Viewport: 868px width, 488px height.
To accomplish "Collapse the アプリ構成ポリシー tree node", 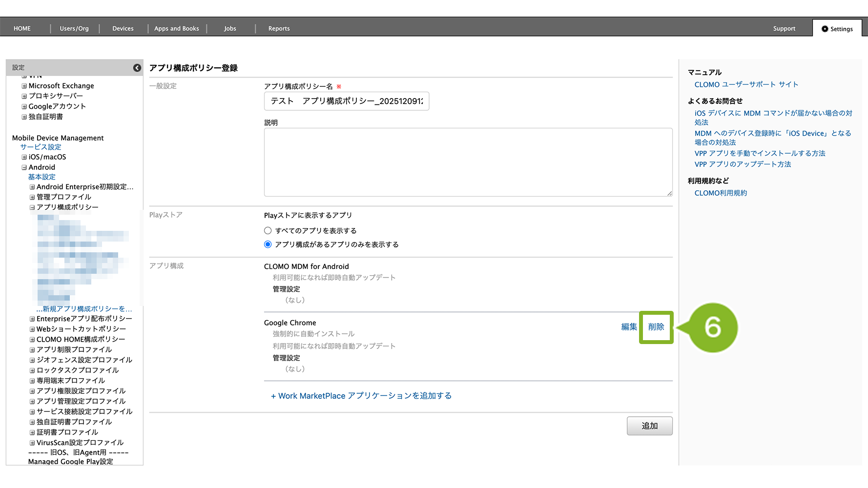I will tap(32, 207).
